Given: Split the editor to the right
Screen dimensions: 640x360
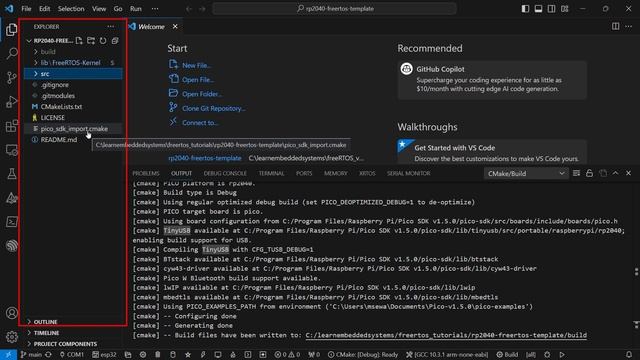Looking at the screenshot, I should pyautogui.click(x=616, y=27).
